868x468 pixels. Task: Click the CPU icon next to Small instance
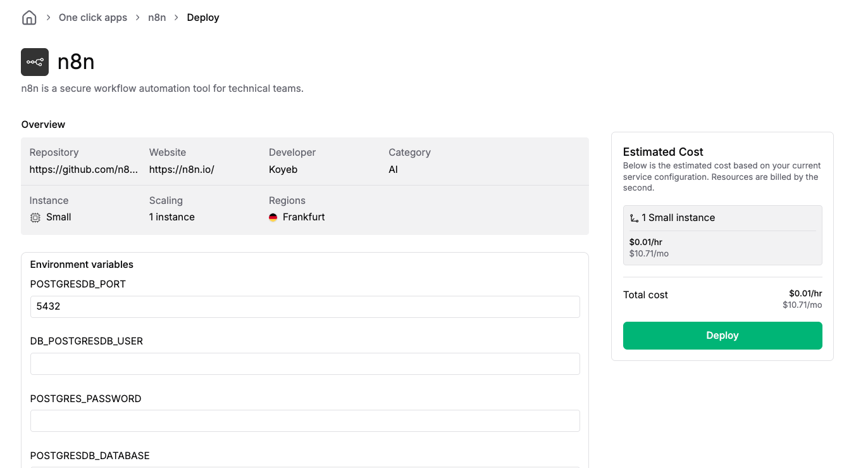coord(35,217)
